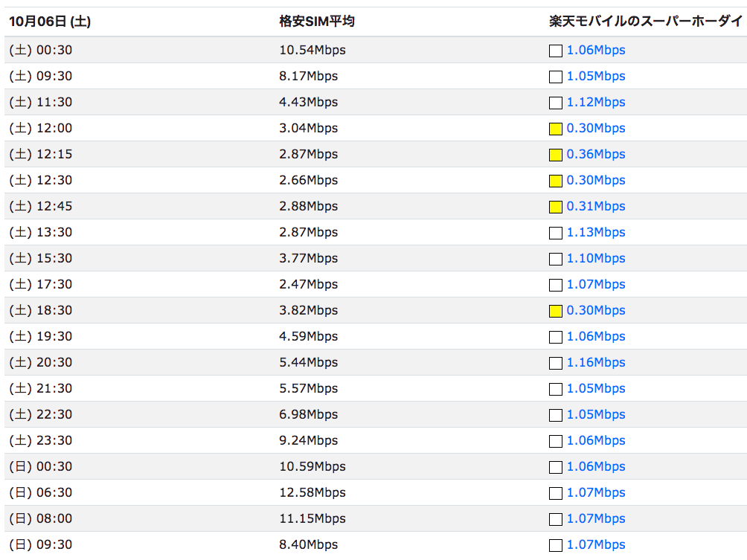The width and height of the screenshot is (747, 560).
Task: Open the 1.06Mbps link in Sunday 00:30 row
Action: point(595,467)
